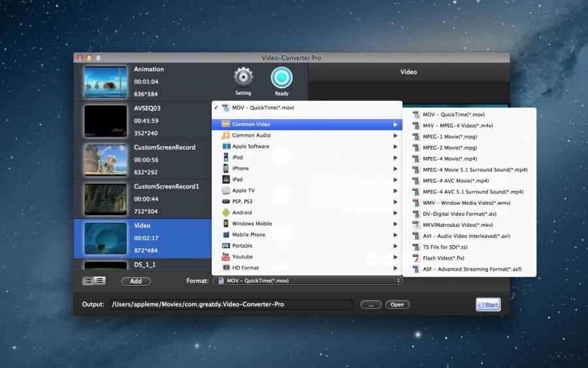Expand the HD Format submenu arrow
Image resolution: width=588 pixels, height=368 pixels.
click(x=395, y=268)
